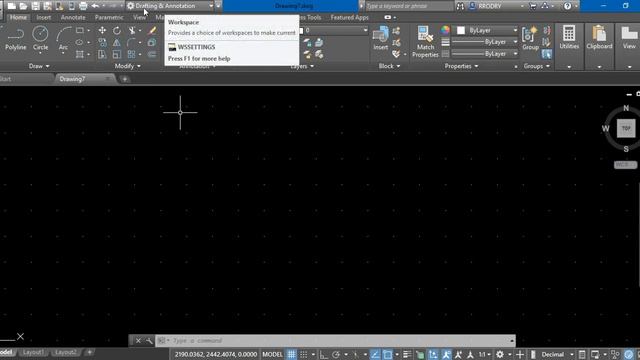Select the Rectangle draw tool

80,30
